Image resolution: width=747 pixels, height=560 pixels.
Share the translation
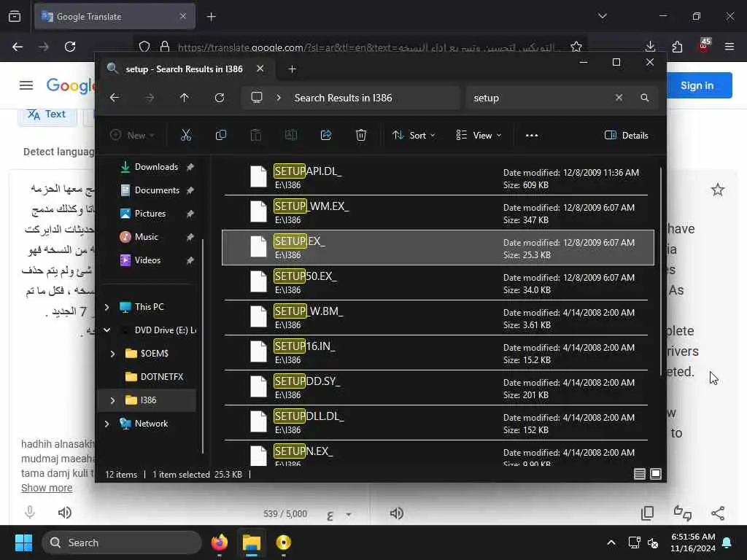pyautogui.click(x=718, y=513)
